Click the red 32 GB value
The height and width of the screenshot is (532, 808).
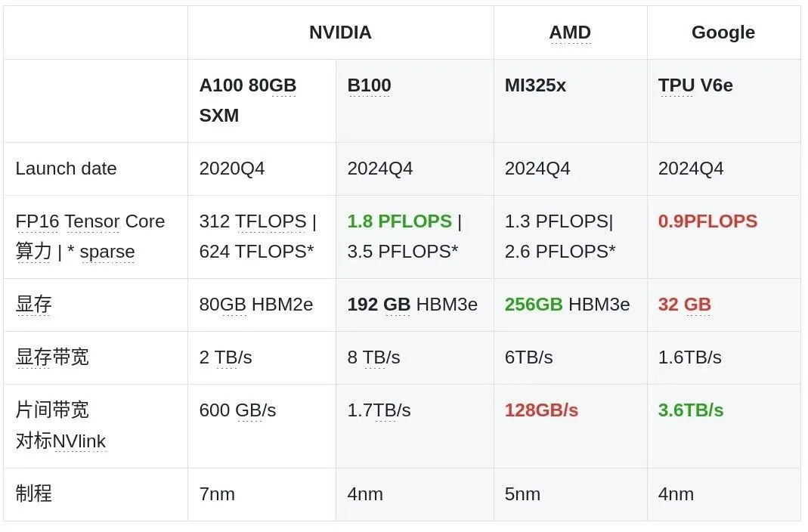click(x=684, y=305)
